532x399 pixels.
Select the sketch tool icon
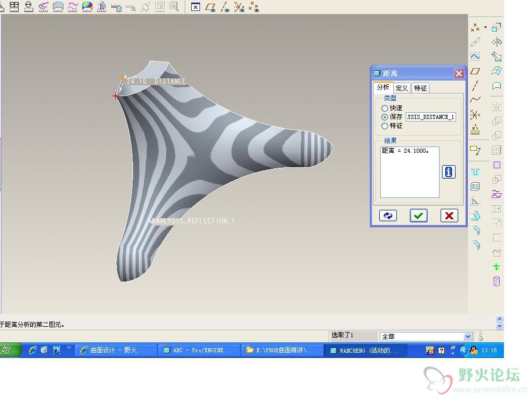pos(475,56)
